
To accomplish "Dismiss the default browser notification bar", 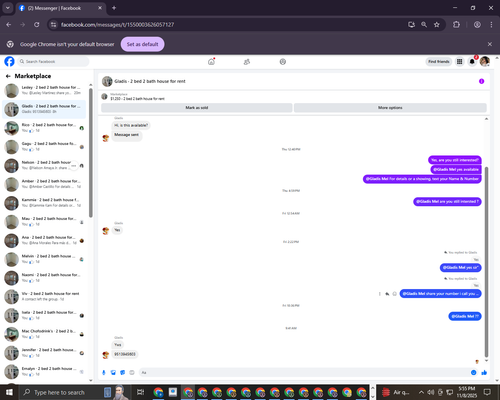I will coord(490,44).
